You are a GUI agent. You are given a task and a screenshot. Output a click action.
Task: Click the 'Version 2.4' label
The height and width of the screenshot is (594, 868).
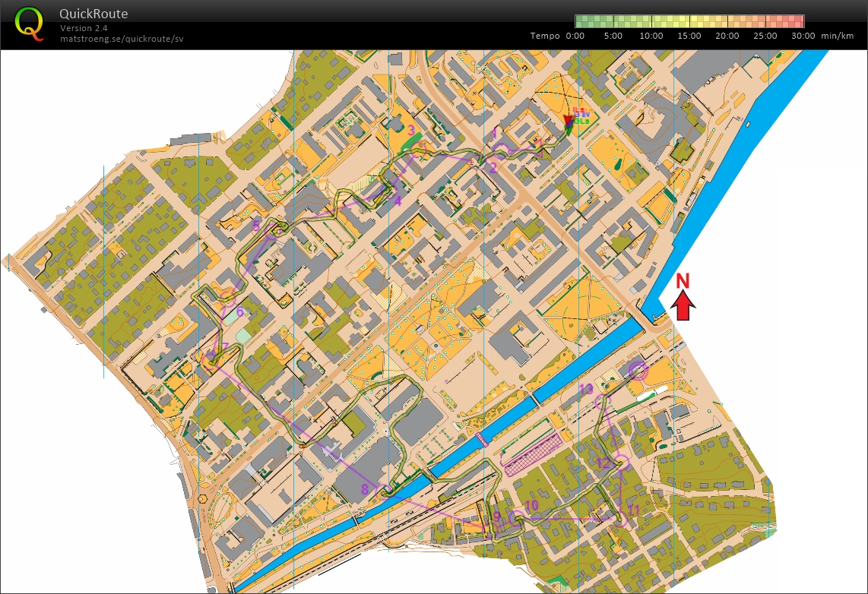(84, 28)
